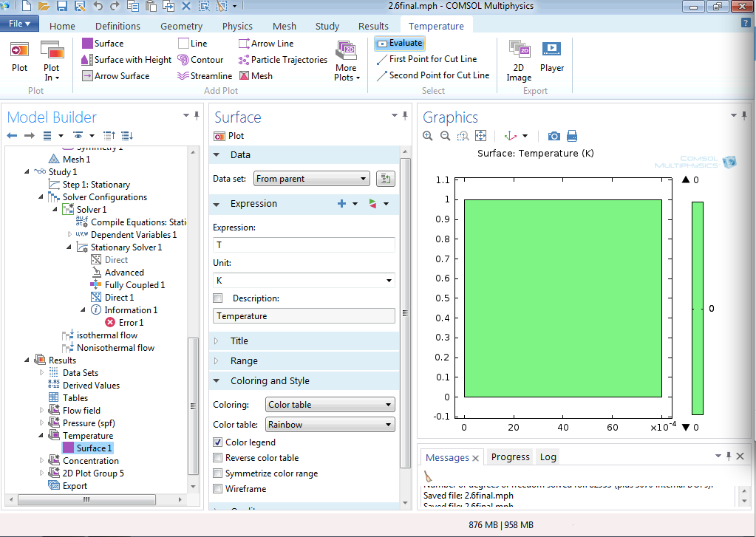The image size is (756, 537).
Task: Click the Surface with Height plot icon
Action: tap(88, 60)
